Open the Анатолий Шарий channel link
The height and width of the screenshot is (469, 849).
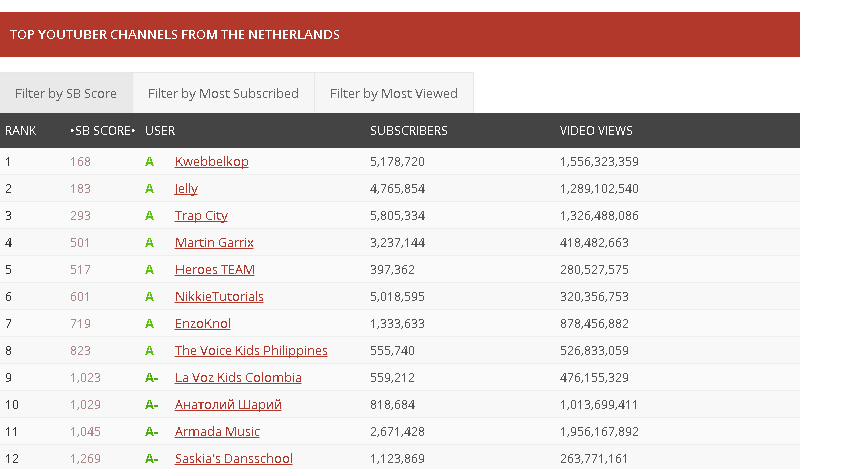pyautogui.click(x=228, y=405)
